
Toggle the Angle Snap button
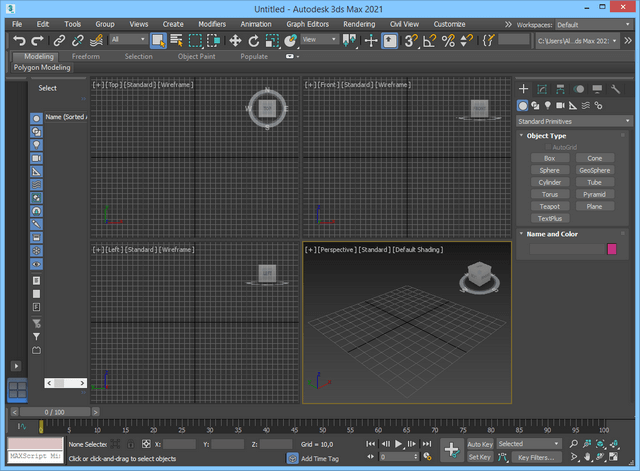pos(429,41)
